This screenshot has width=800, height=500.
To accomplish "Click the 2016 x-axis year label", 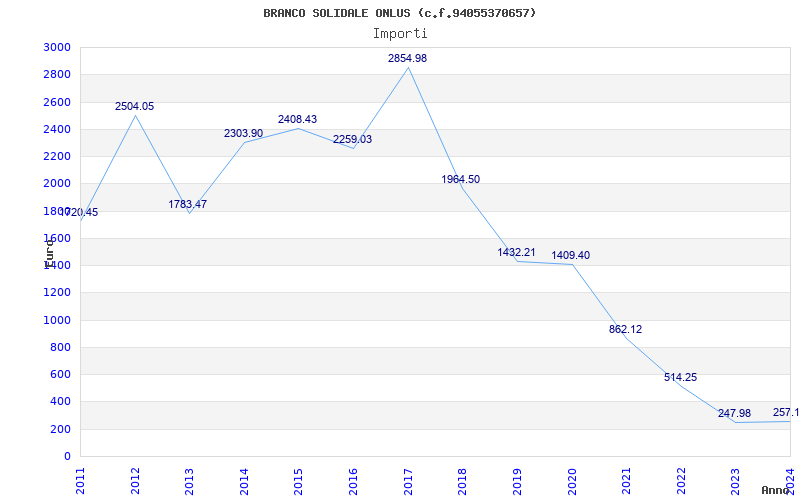I will pyautogui.click(x=353, y=481).
